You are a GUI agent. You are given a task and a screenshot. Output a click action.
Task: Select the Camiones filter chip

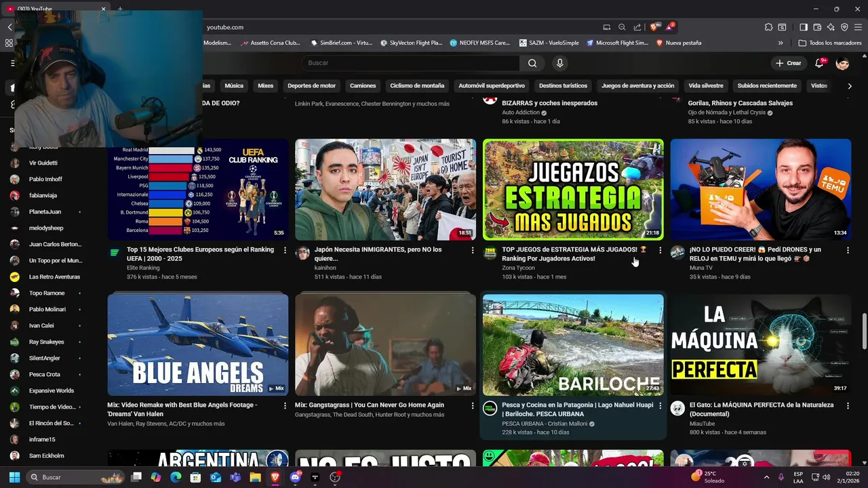363,86
